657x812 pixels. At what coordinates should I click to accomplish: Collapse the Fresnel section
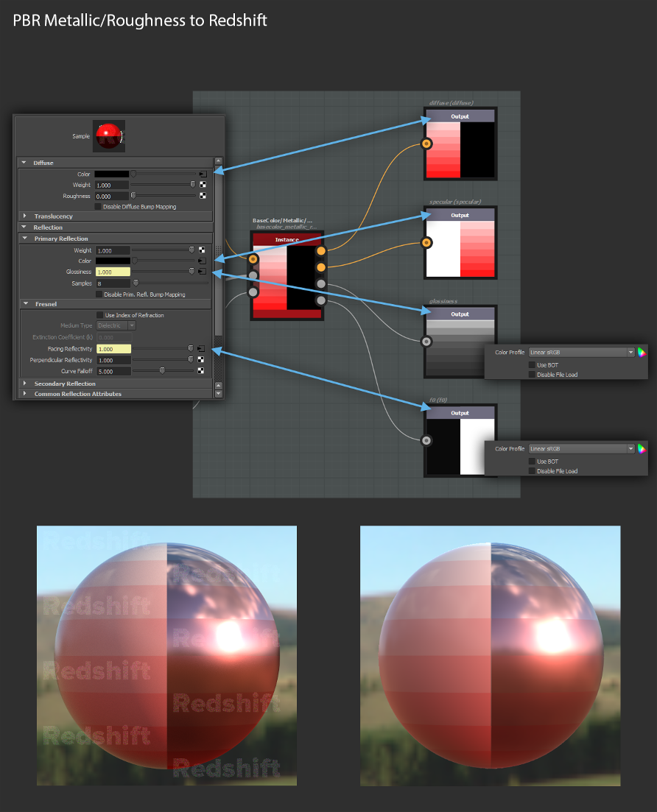tap(26, 303)
